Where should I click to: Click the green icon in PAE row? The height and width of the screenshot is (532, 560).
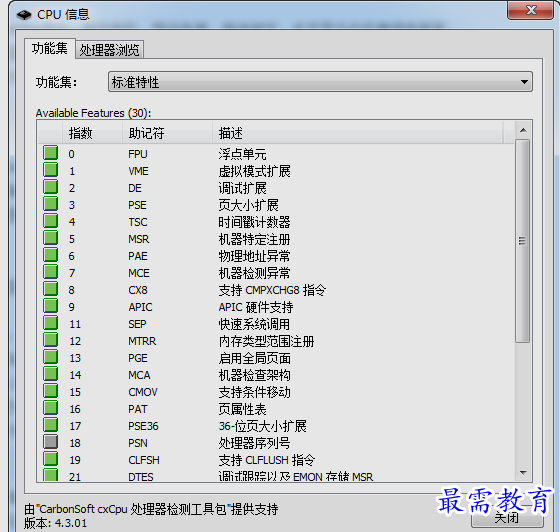[50, 255]
